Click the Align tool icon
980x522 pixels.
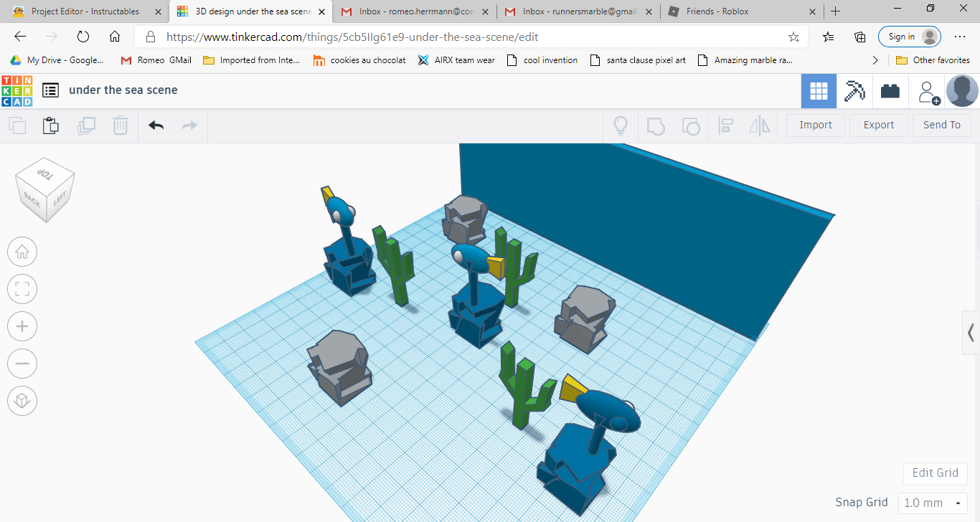[x=725, y=125]
